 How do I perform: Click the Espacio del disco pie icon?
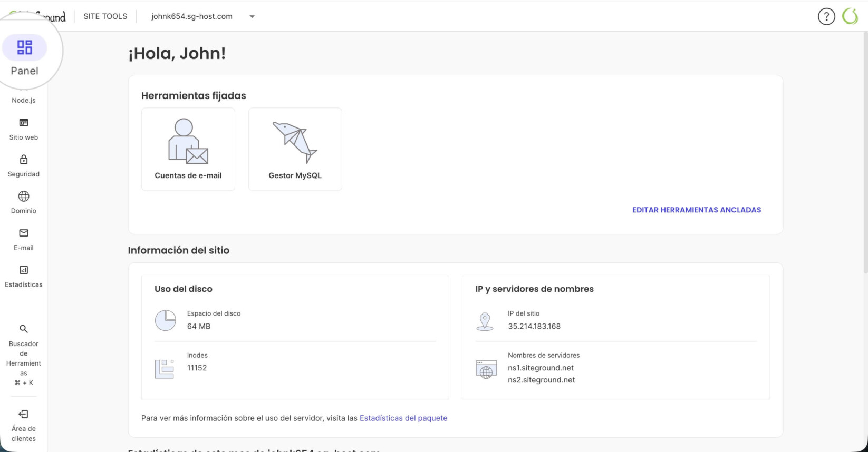(x=166, y=320)
